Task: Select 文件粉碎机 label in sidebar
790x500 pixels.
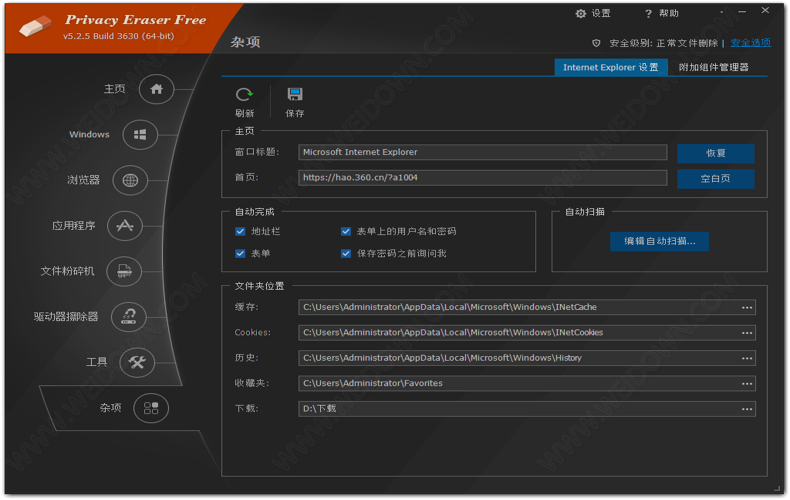Action: pyautogui.click(x=68, y=271)
